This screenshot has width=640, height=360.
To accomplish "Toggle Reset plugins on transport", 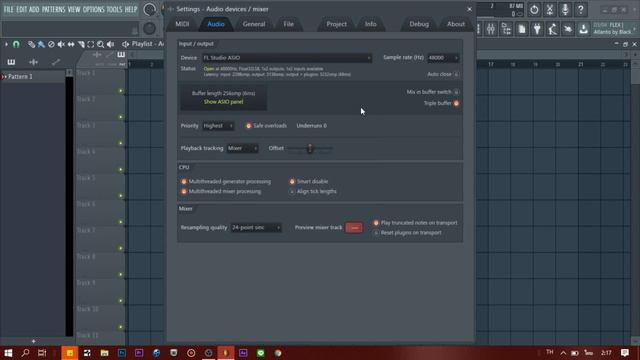I will coord(376,233).
